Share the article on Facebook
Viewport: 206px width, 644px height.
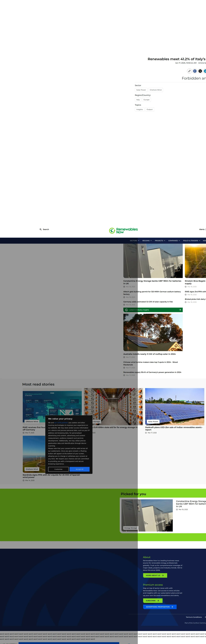pyautogui.click(x=195, y=71)
